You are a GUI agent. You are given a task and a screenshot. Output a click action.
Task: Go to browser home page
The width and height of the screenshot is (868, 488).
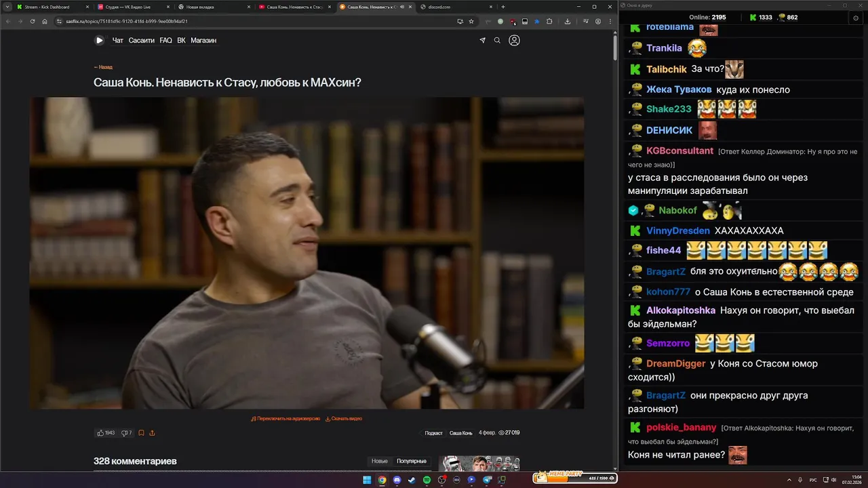coord(45,21)
